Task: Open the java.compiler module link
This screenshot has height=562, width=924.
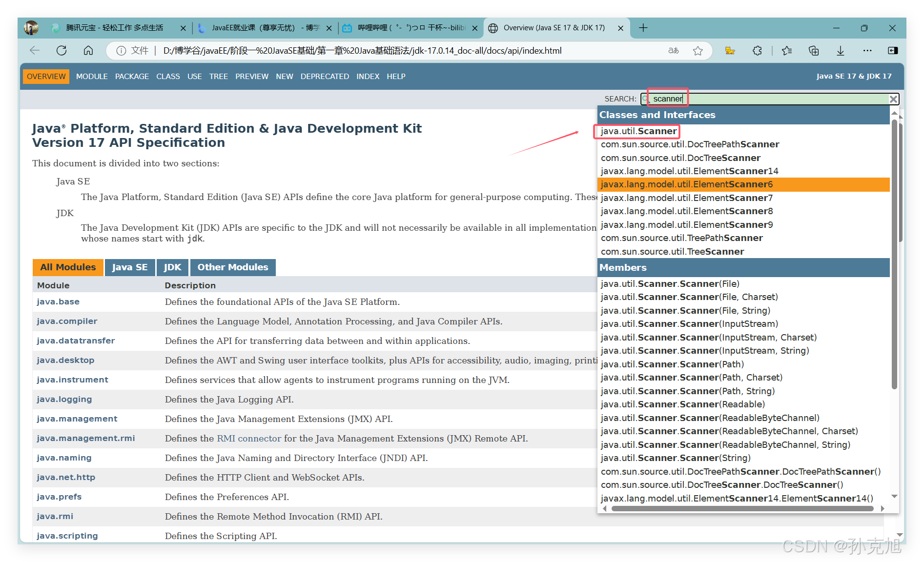Action: pyautogui.click(x=67, y=321)
